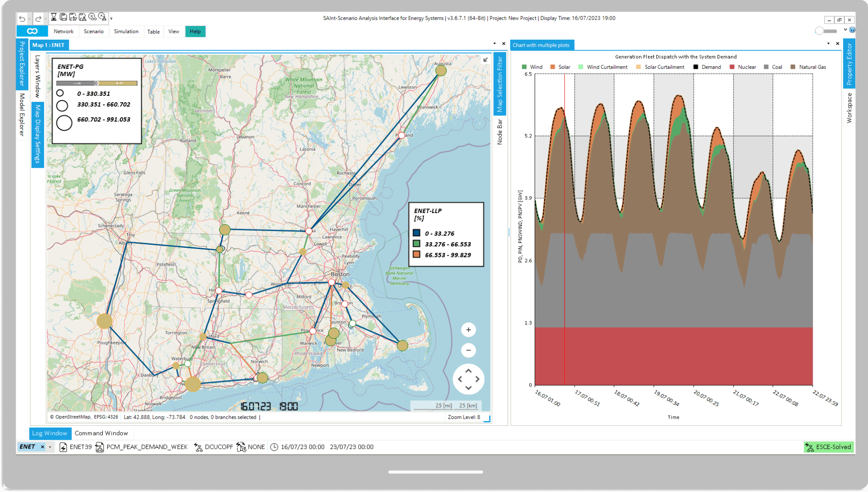Image resolution: width=868 pixels, height=492 pixels.
Task: Open the Simulation menu tab
Action: pyautogui.click(x=126, y=31)
